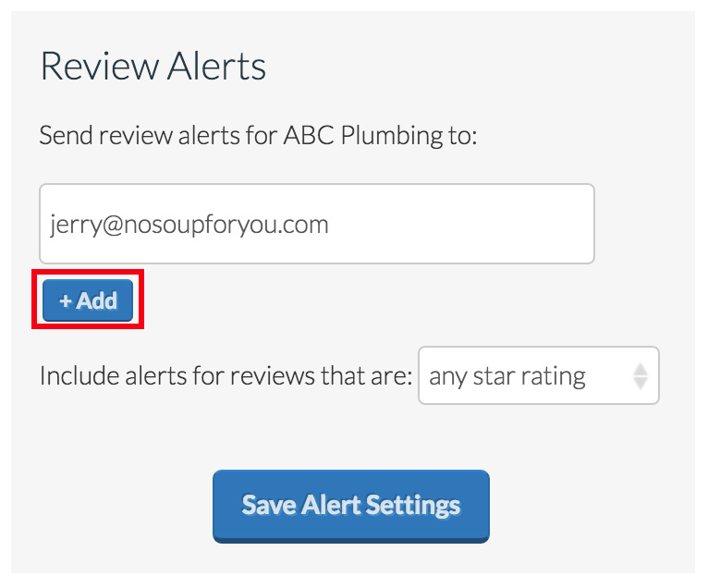Expand the review star rating filter

(538, 375)
